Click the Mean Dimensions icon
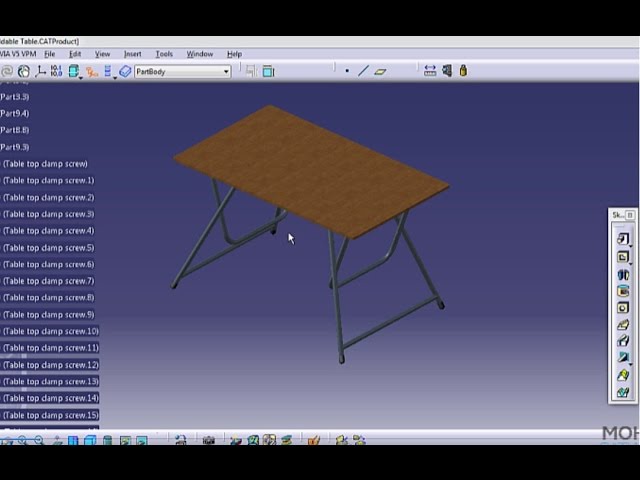This screenshot has width=640, height=480. pyautogui.click(x=56, y=71)
